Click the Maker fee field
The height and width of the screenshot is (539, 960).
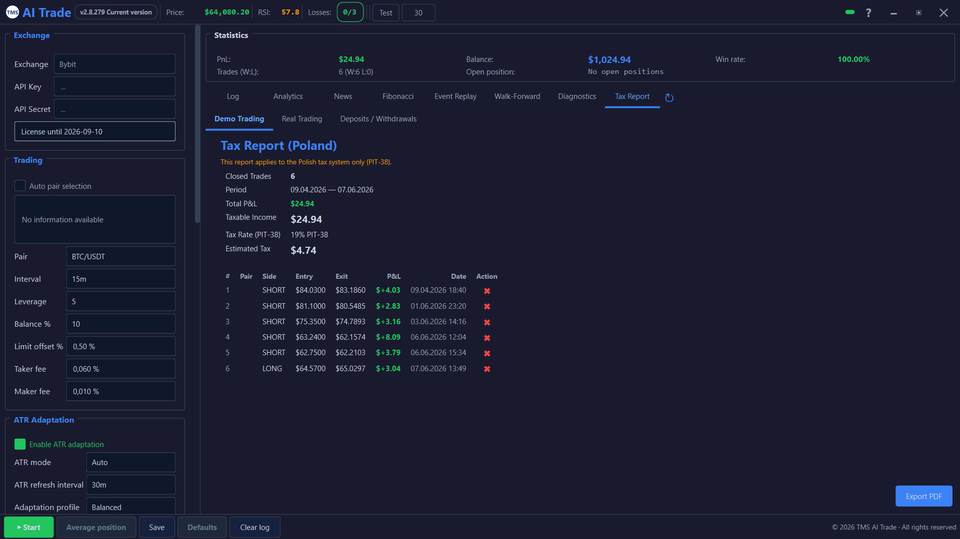click(121, 391)
